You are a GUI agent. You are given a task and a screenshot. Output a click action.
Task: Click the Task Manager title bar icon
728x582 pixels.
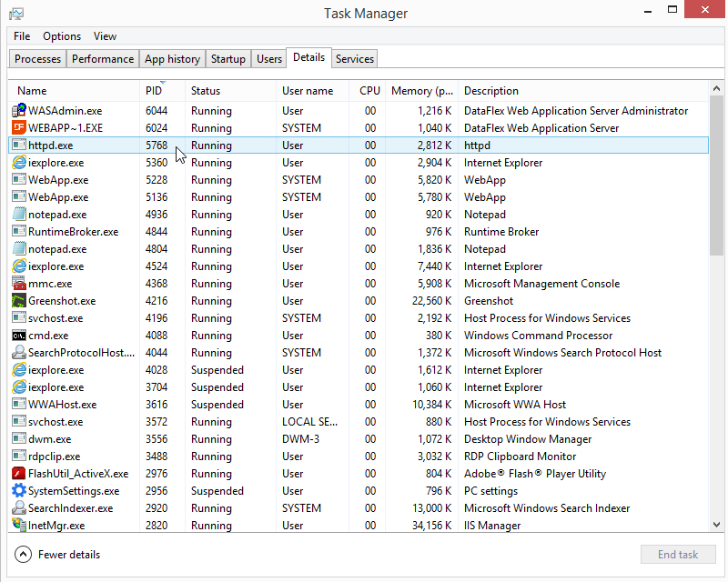[16, 14]
